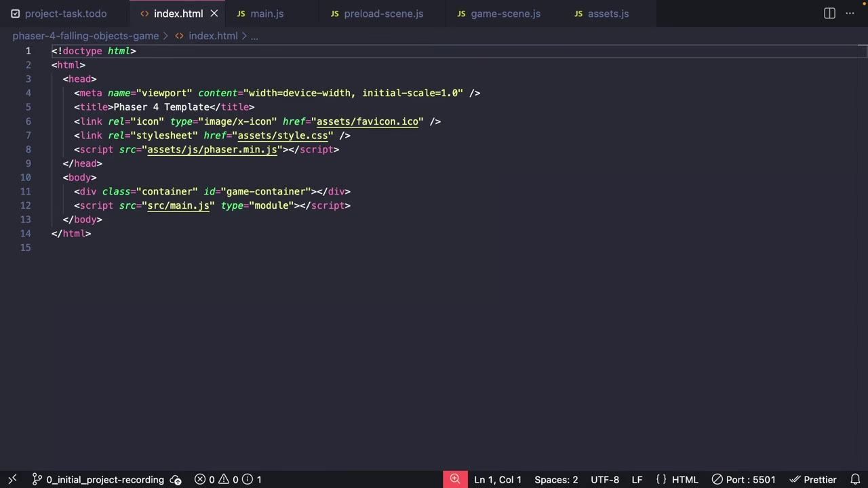868x488 pixels.
Task: Show notifications with the bell icon
Action: (855, 479)
